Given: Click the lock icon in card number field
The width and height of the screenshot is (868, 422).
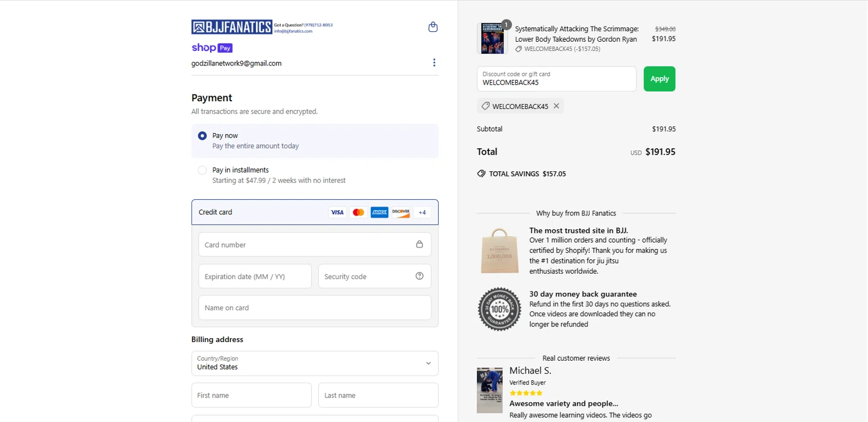Looking at the screenshot, I should (420, 244).
